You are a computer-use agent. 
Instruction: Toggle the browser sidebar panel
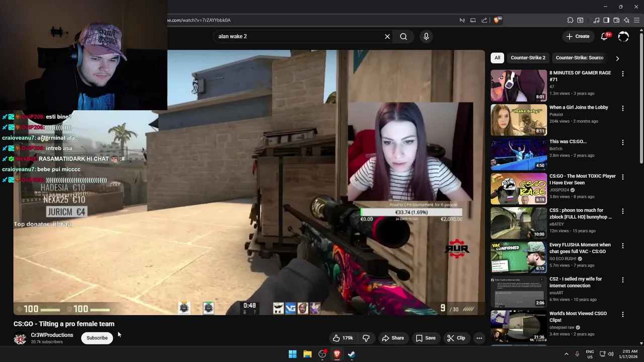point(606,20)
